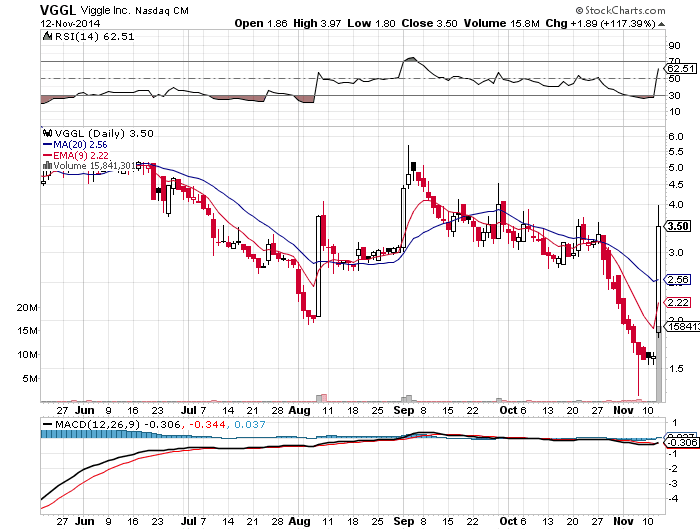Click the VGGL ticker symbol title

click(58, 10)
